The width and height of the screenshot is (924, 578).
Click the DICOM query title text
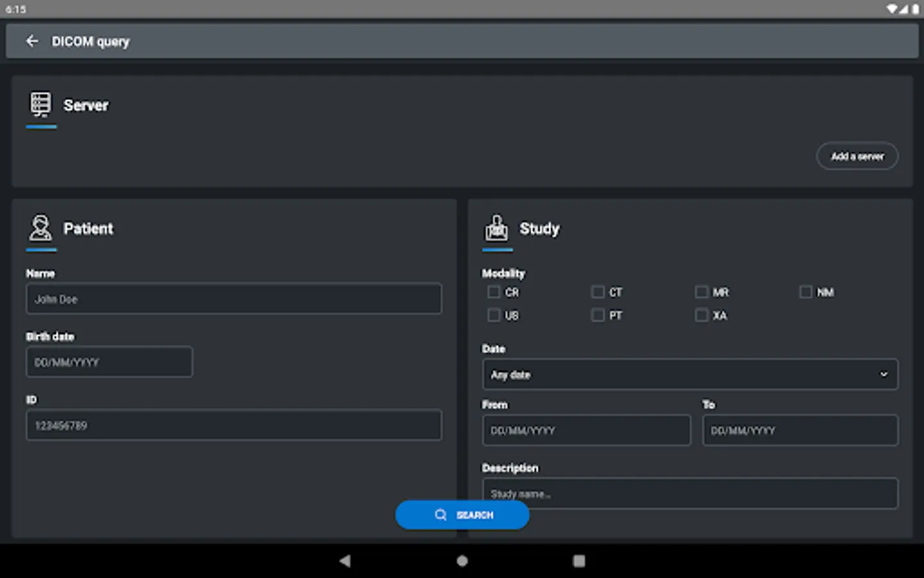point(90,42)
